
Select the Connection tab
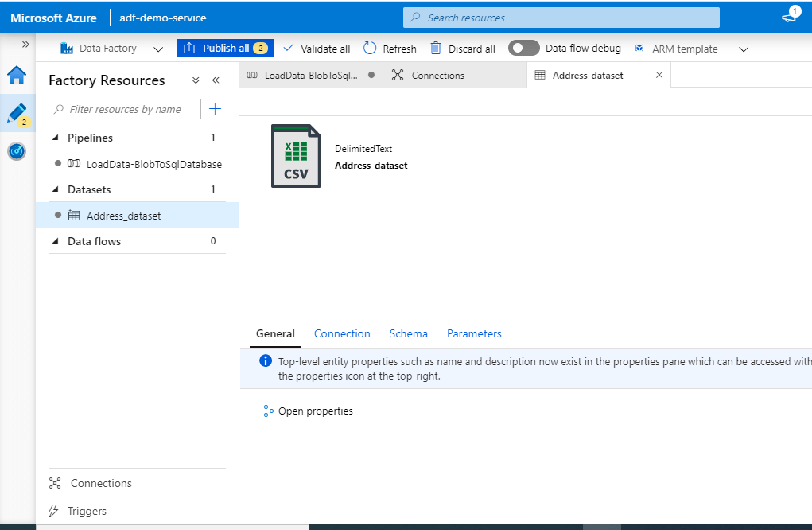[342, 333]
